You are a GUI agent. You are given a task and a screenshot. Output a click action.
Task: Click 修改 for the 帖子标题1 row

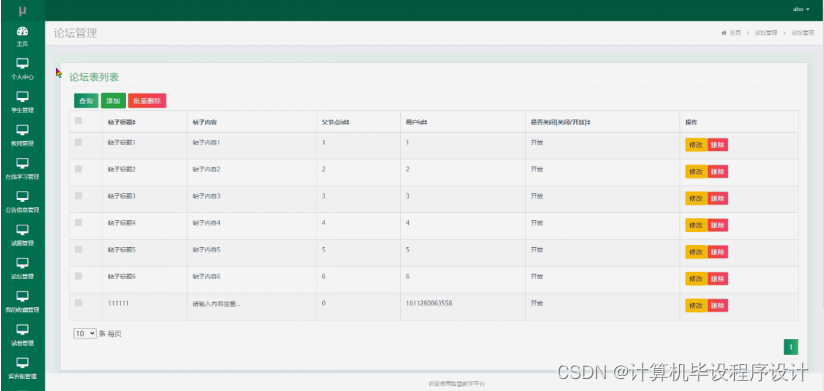[696, 145]
